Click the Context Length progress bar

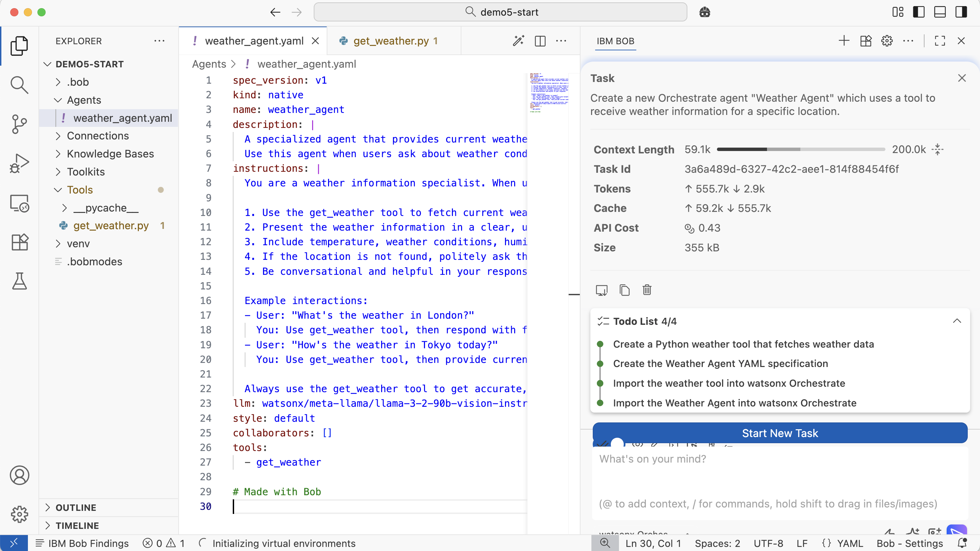(801, 149)
